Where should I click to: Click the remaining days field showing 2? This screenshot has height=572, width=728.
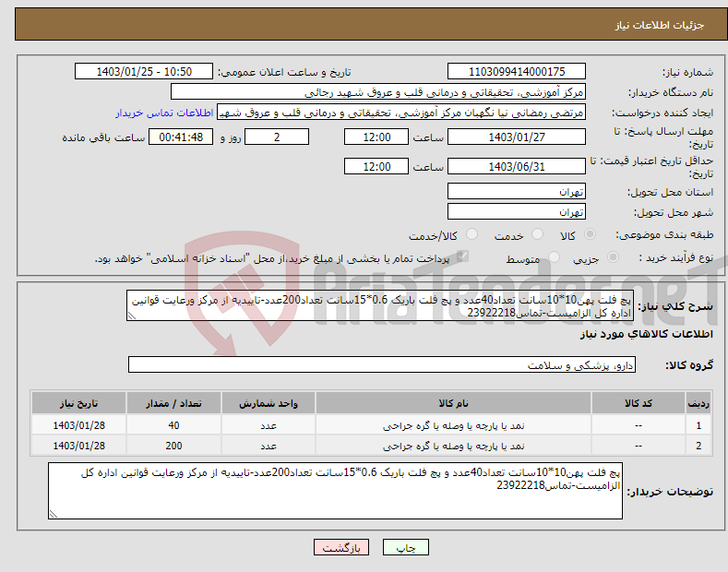[x=277, y=137]
